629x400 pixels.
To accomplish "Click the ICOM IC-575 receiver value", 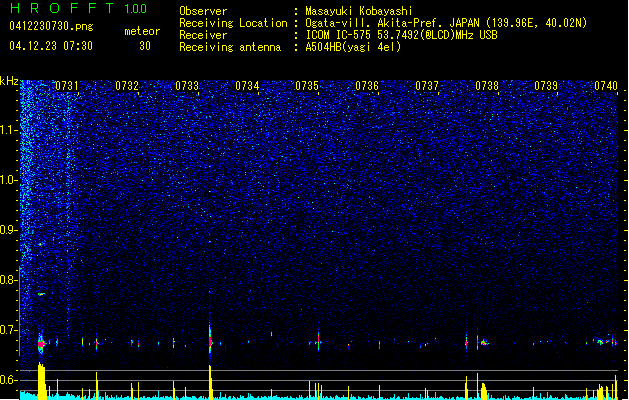I will pyautogui.click(x=401, y=35).
